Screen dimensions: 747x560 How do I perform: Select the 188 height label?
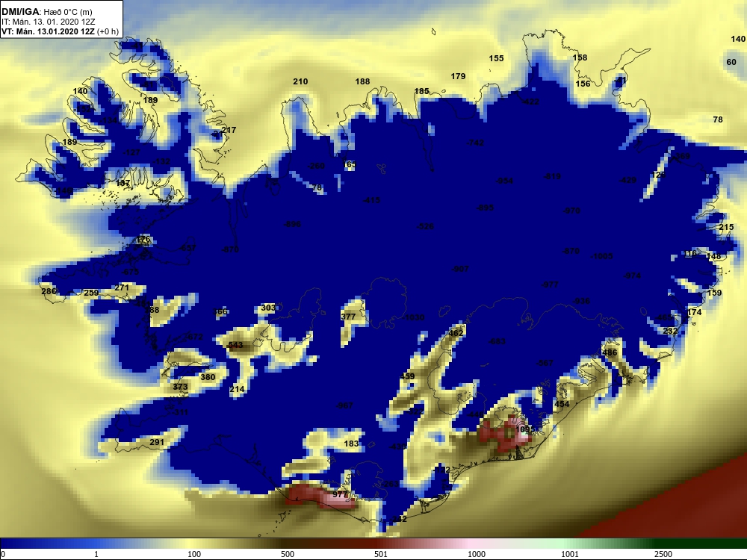coord(362,81)
